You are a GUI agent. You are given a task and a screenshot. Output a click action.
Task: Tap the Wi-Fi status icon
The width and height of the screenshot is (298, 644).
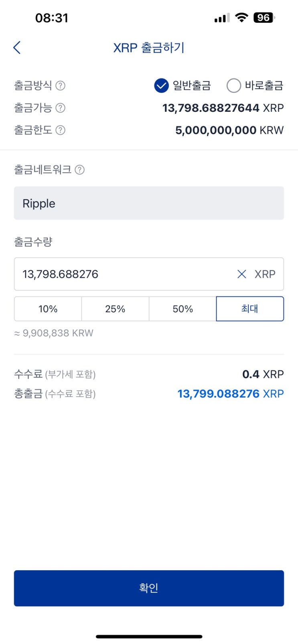(x=241, y=17)
